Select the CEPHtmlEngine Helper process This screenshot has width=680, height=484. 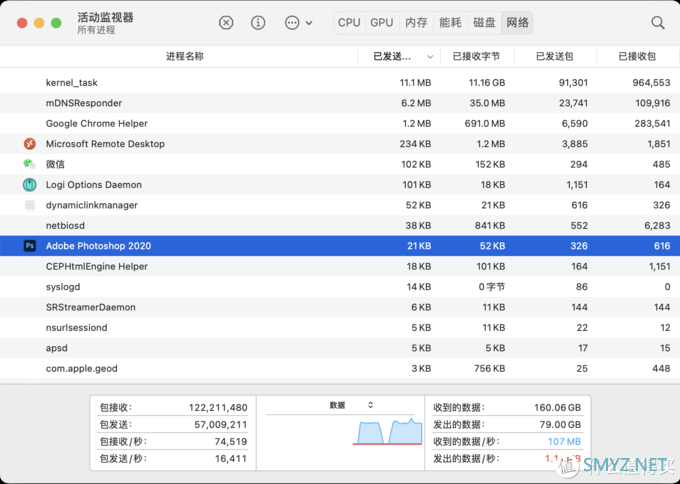[x=97, y=266]
